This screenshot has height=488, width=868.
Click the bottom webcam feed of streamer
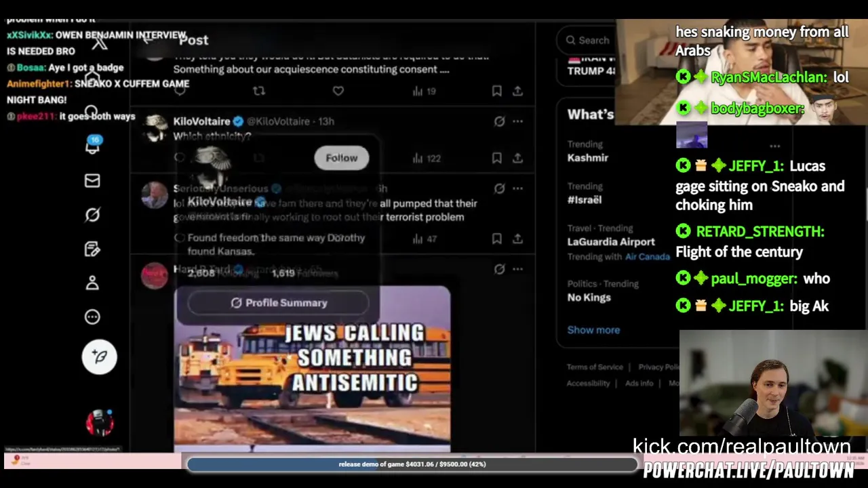click(x=774, y=383)
